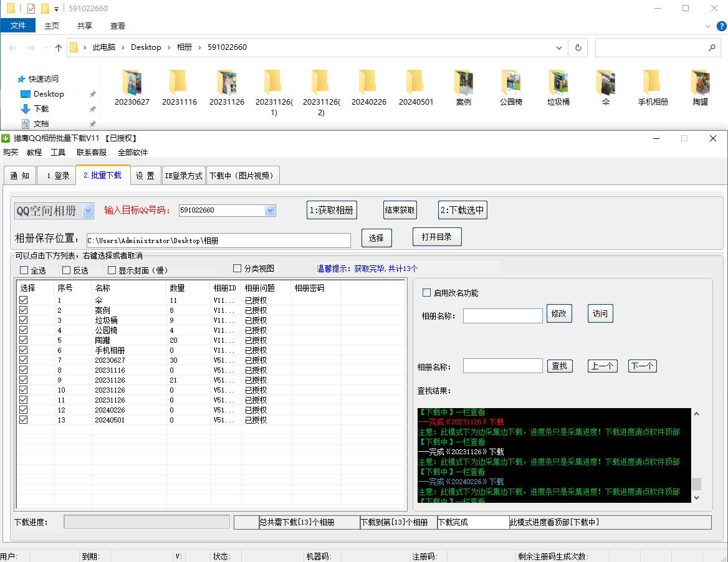Uncheck album row 2 案例
The width and height of the screenshot is (728, 562).
tap(23, 310)
